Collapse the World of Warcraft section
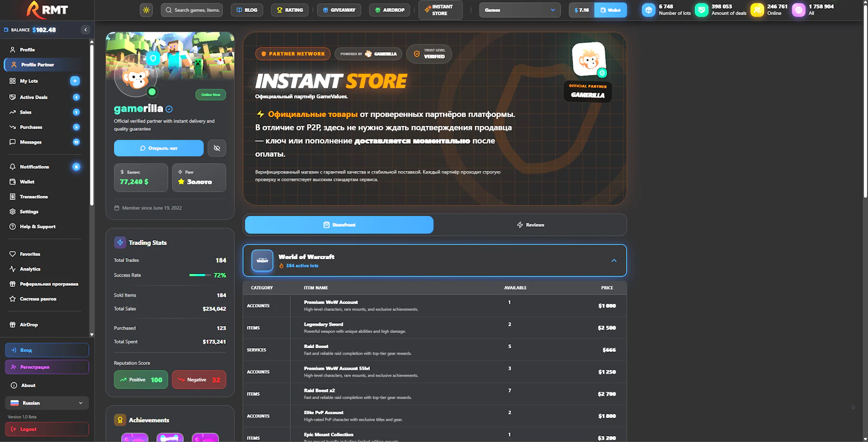Screen dimensions: 868x442 pos(614,261)
